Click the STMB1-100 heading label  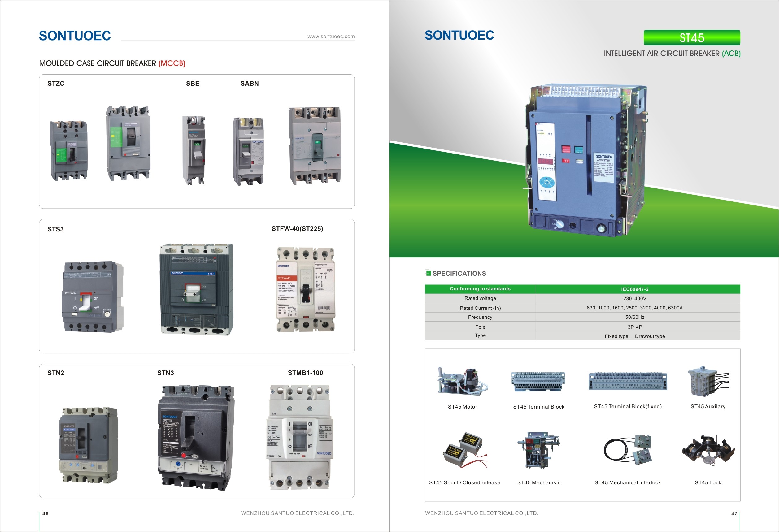(305, 373)
